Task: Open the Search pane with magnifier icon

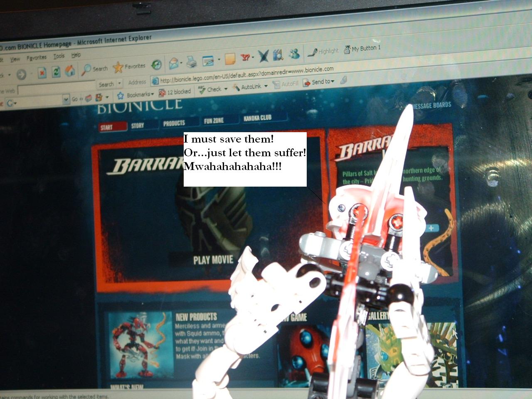Action: [95, 69]
